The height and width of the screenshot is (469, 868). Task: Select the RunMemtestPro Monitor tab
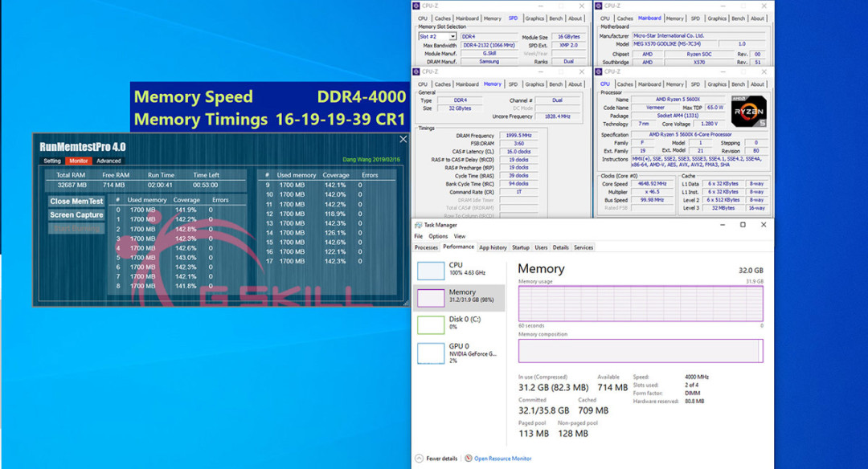click(79, 161)
